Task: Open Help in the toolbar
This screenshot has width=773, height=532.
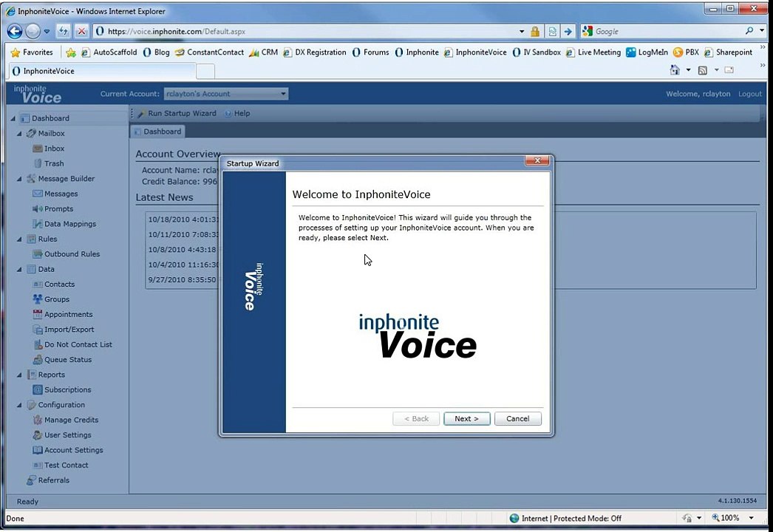Action: (x=237, y=113)
